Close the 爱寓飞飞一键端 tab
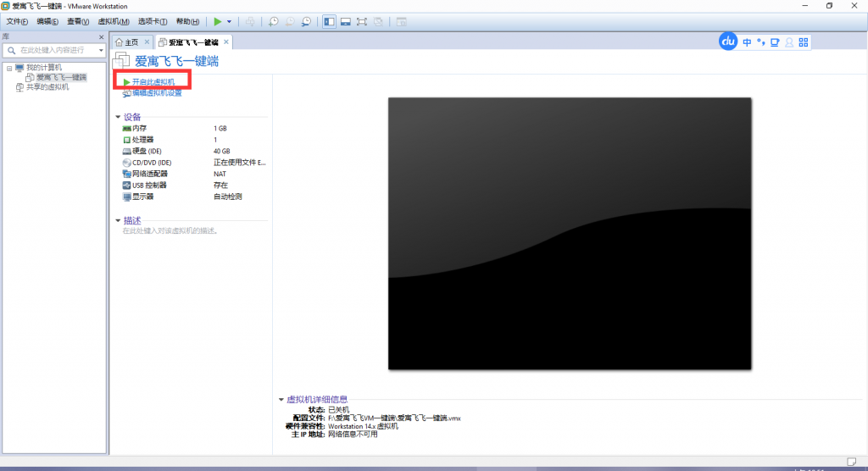 point(225,42)
